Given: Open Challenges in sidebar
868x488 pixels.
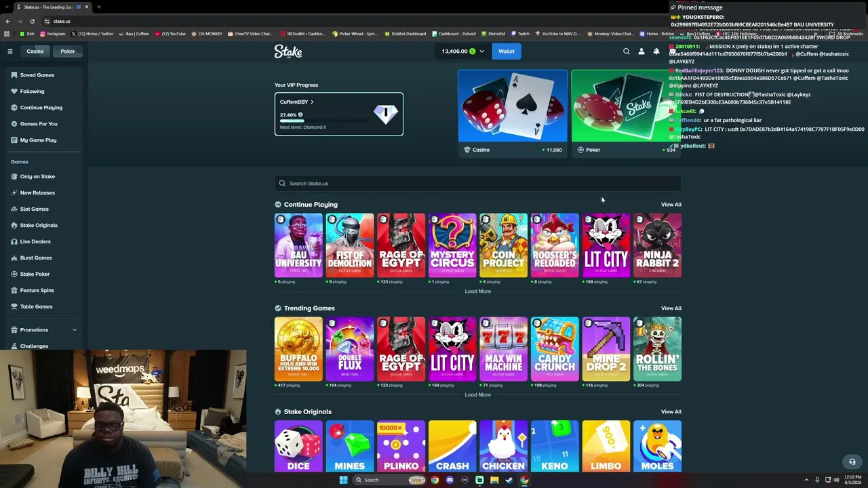Looking at the screenshot, I should pyautogui.click(x=44, y=346).
